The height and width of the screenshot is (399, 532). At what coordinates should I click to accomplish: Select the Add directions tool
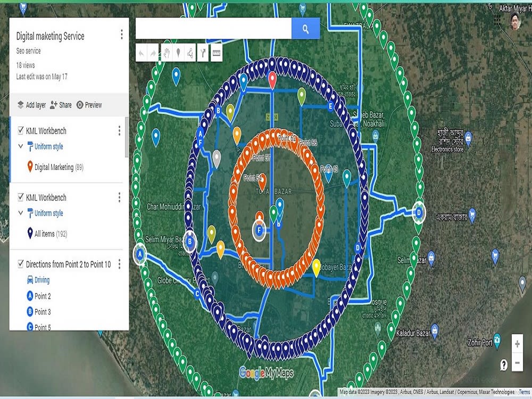click(203, 53)
